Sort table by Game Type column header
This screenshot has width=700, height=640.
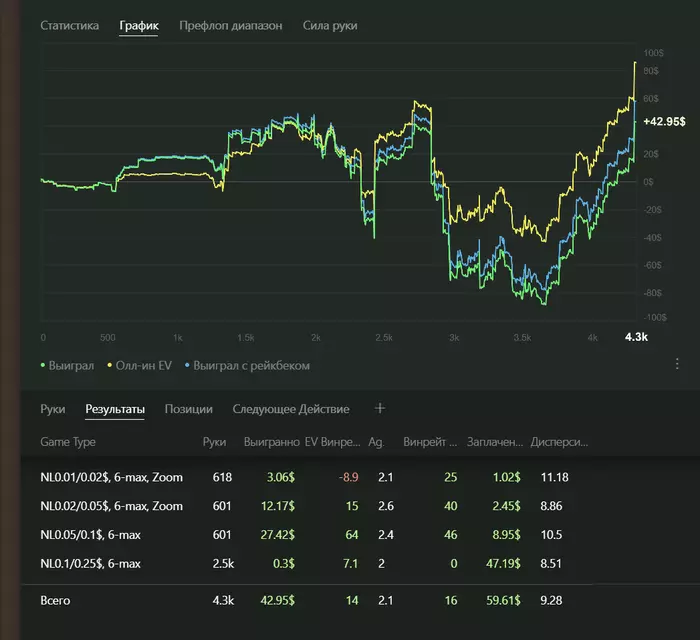pos(68,440)
